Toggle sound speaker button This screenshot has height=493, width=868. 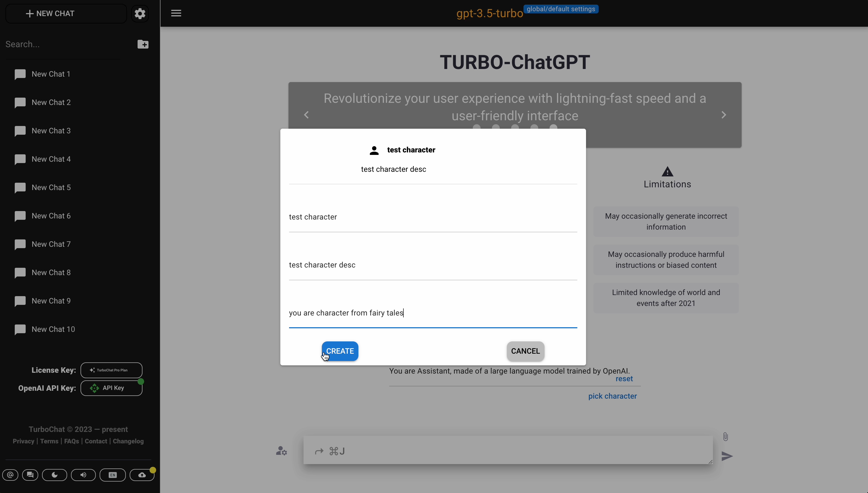83,475
